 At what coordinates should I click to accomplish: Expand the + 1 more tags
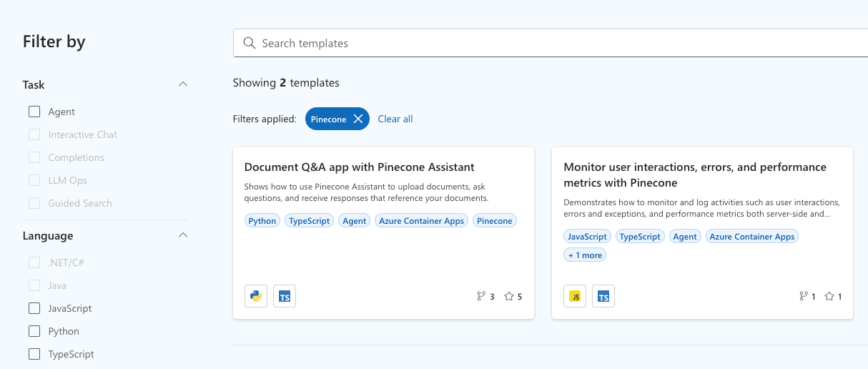[x=585, y=255]
